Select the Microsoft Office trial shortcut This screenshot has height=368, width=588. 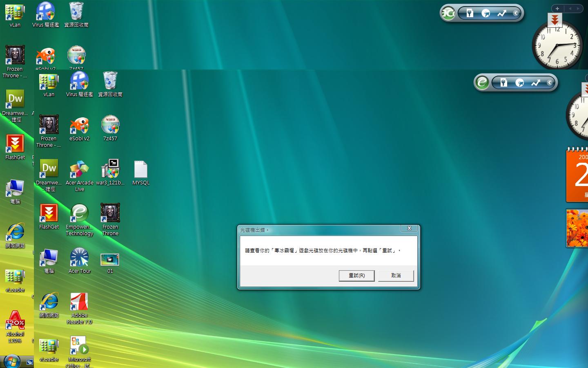(79, 346)
